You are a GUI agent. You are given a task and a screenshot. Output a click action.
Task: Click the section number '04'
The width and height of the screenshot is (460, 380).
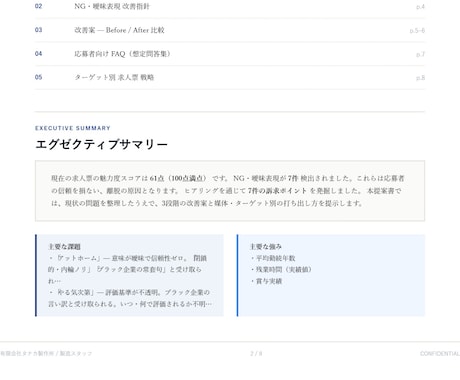[39, 54]
